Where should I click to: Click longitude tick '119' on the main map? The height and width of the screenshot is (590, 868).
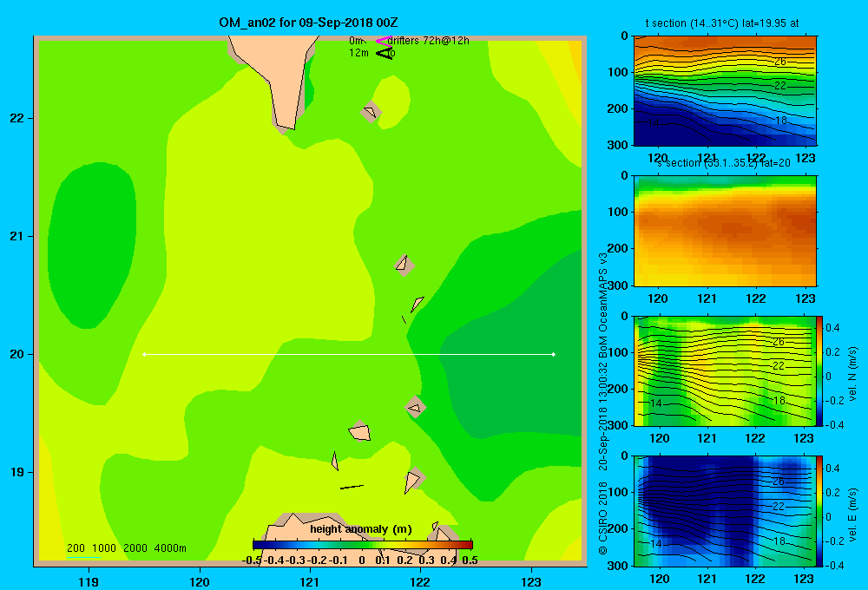coord(89,581)
